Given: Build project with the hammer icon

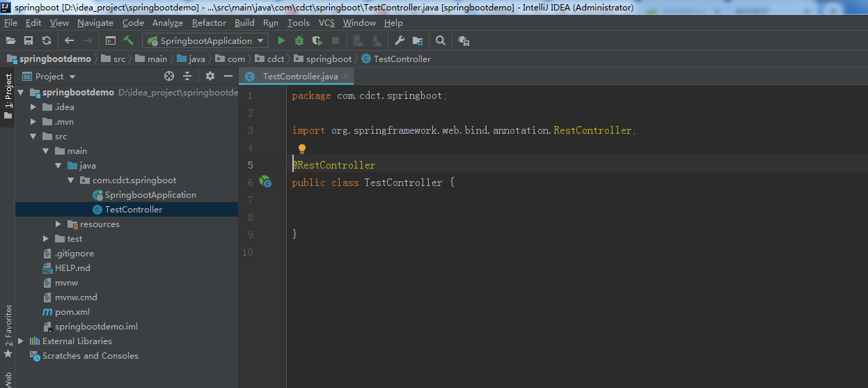Looking at the screenshot, I should click(129, 41).
